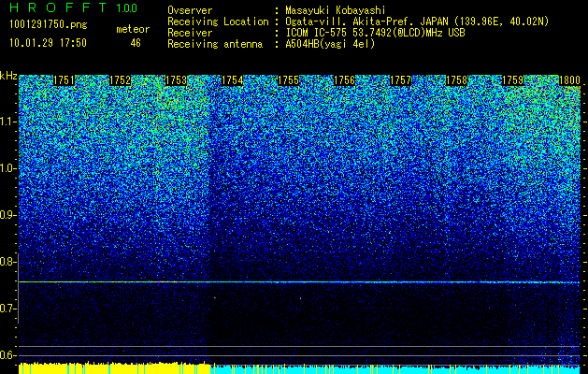Click the date 10.01.29 17:50
Viewport: 588px width, 374px height.
48,43
